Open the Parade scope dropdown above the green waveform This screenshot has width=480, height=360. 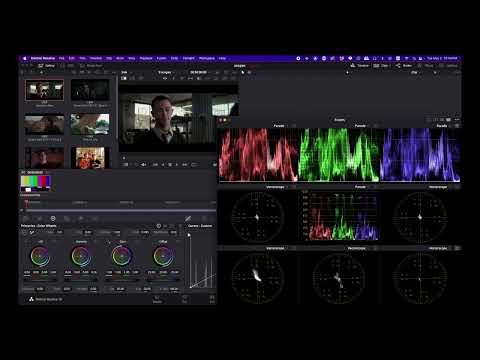(x=363, y=126)
